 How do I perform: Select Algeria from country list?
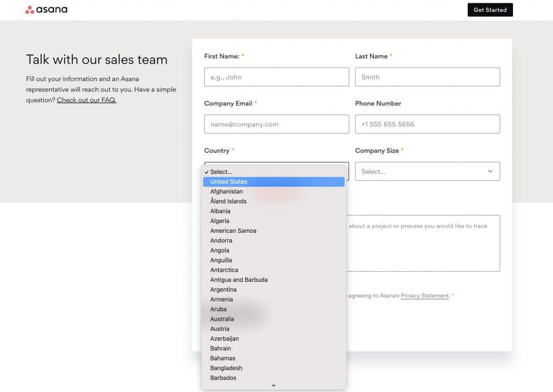click(274, 221)
